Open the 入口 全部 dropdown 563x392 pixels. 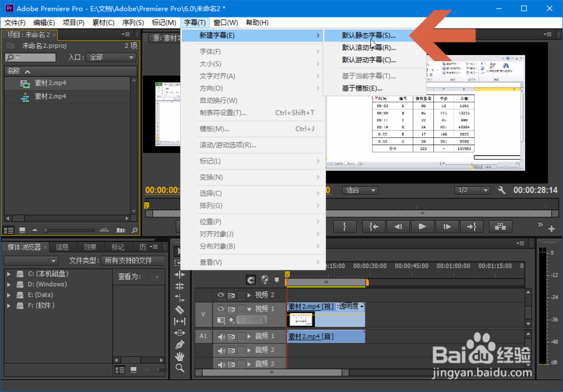(111, 57)
